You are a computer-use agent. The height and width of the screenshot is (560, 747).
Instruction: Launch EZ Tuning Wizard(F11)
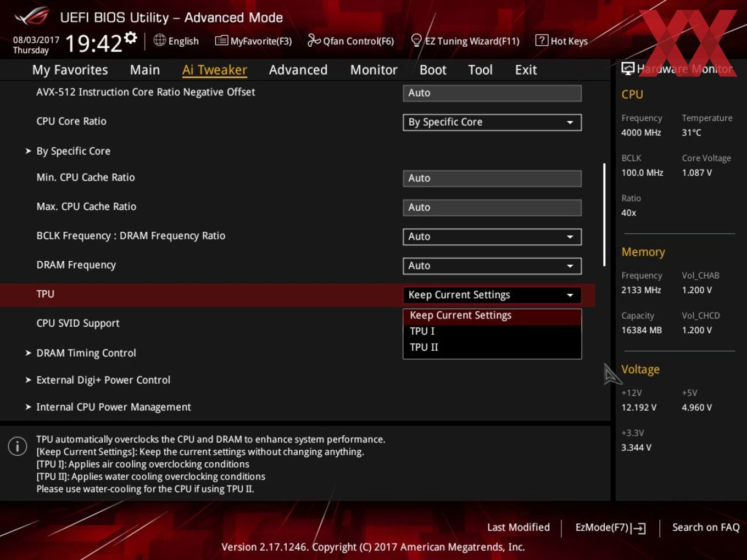(465, 41)
